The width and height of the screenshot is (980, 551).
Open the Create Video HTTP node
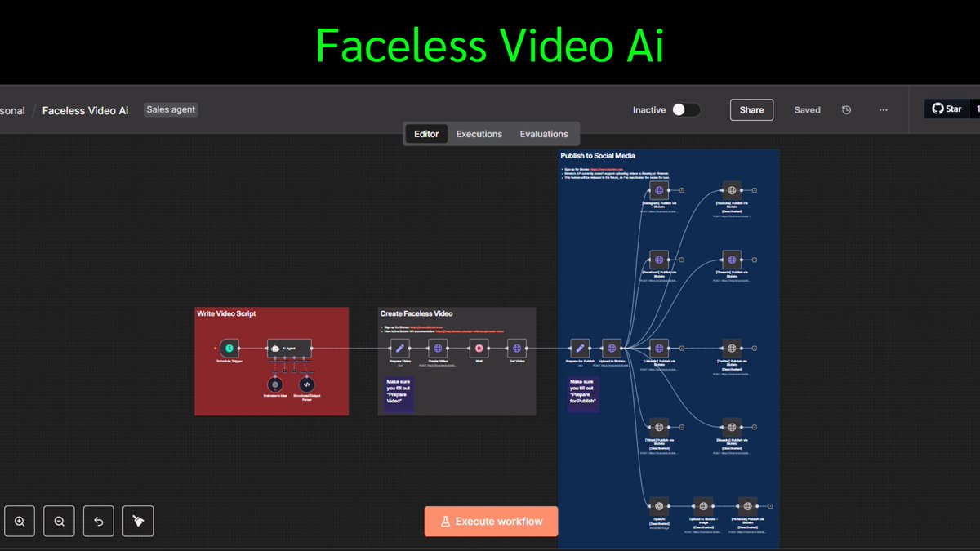439,349
